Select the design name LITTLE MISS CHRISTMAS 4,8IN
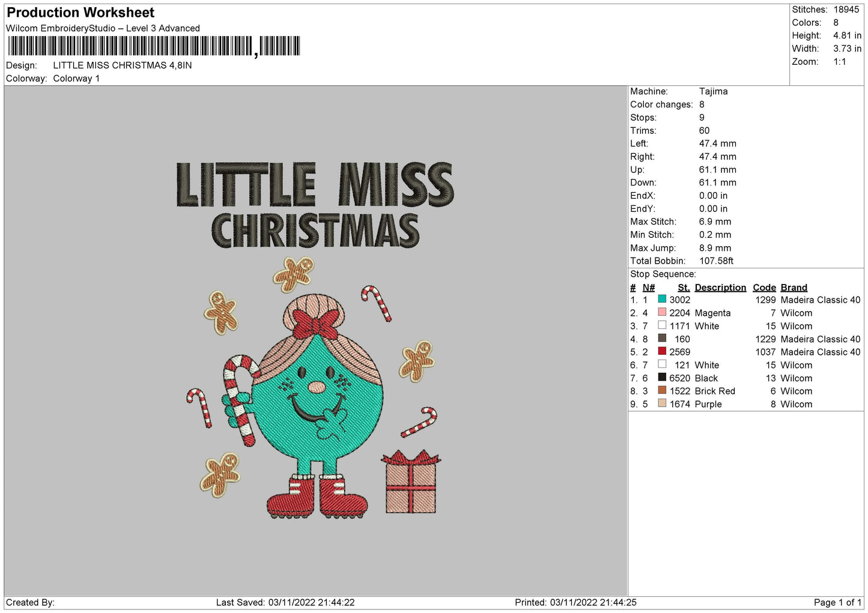The image size is (868, 613). point(123,65)
